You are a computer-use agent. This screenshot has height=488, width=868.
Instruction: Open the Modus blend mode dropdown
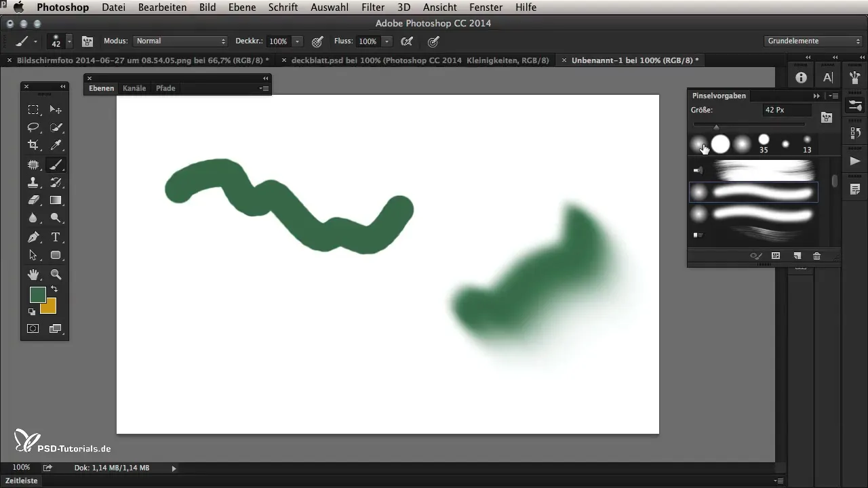tap(180, 41)
